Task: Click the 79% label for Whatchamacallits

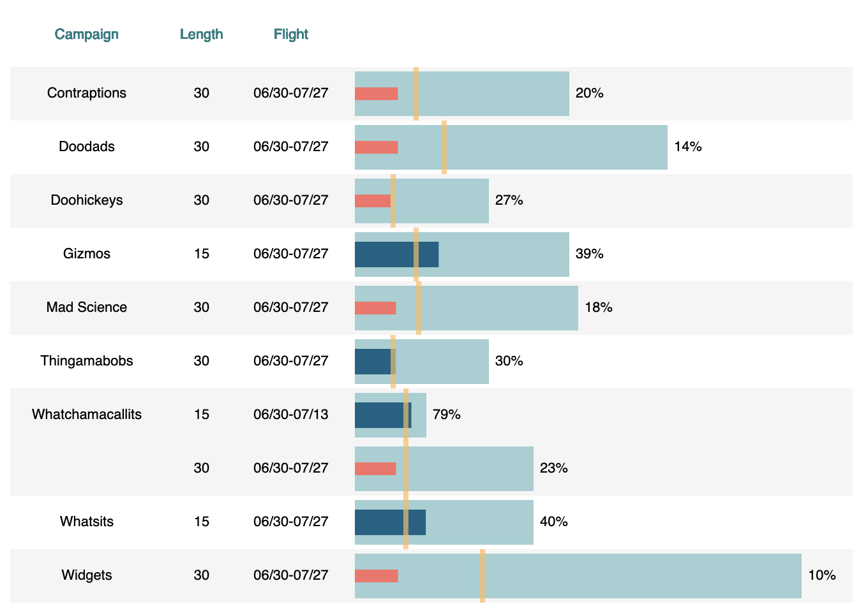Action: [446, 415]
